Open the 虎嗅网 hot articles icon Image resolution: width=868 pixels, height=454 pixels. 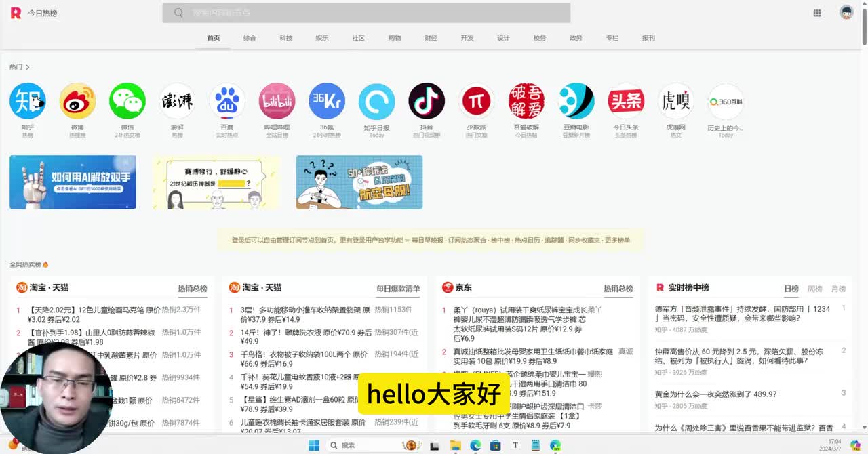point(676,101)
